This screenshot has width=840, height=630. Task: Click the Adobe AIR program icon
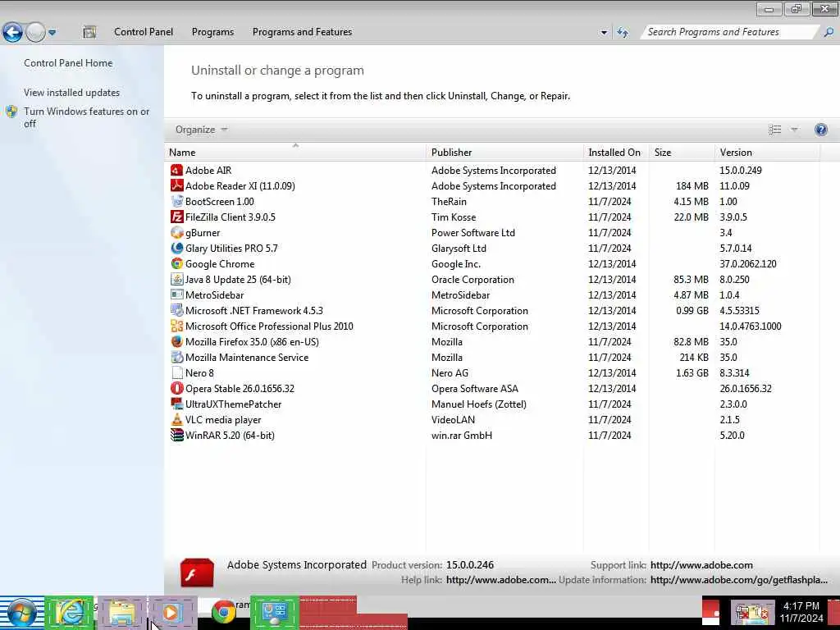coord(177,171)
